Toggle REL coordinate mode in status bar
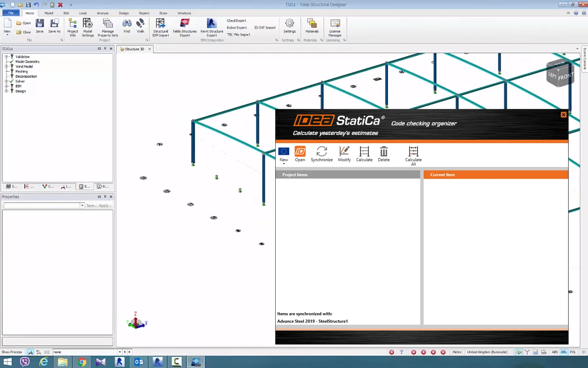The image size is (588, 368). pos(564,352)
